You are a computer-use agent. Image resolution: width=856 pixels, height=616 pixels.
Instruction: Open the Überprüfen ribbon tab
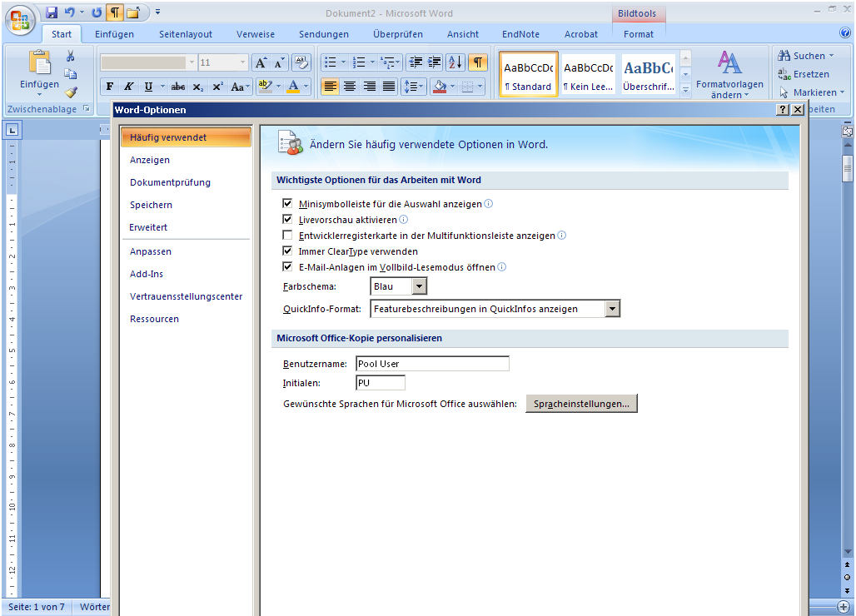(x=398, y=34)
